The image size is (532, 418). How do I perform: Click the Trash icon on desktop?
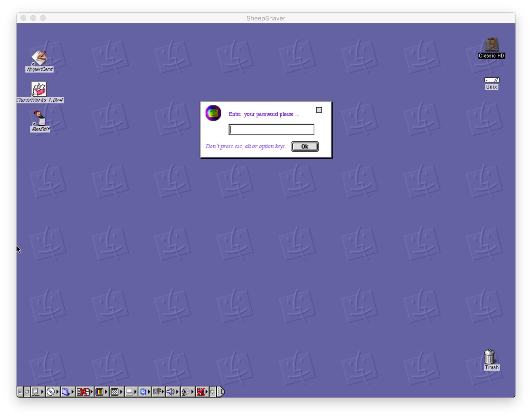point(489,357)
